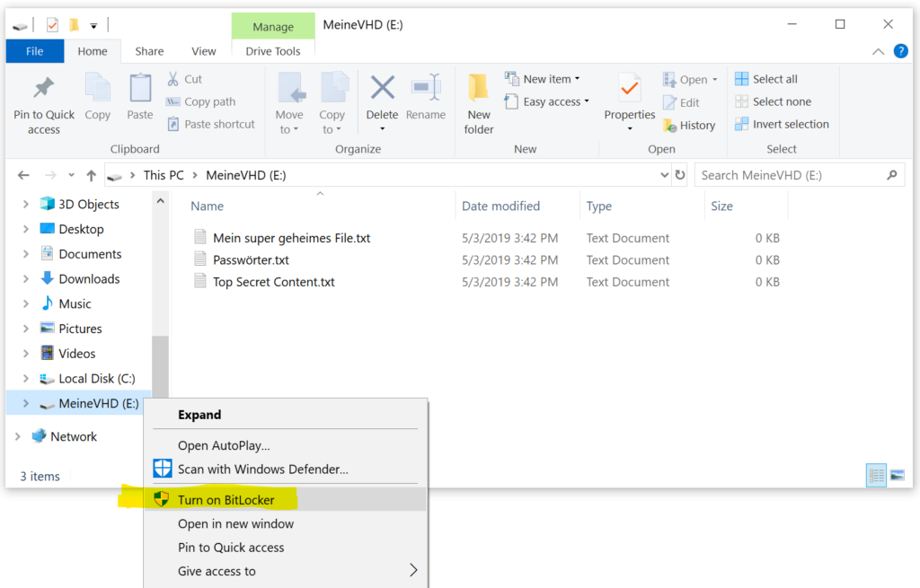Create a New folder from ribbon

tap(479, 103)
